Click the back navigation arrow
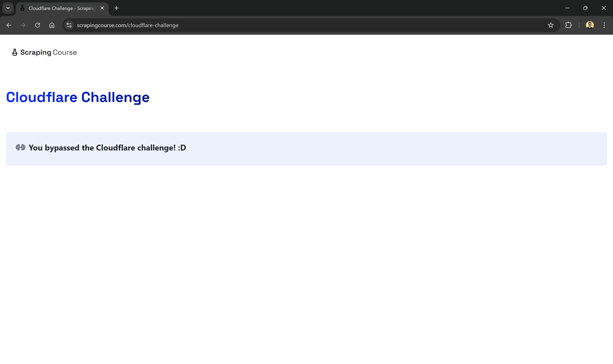The image size is (613, 364). click(9, 25)
